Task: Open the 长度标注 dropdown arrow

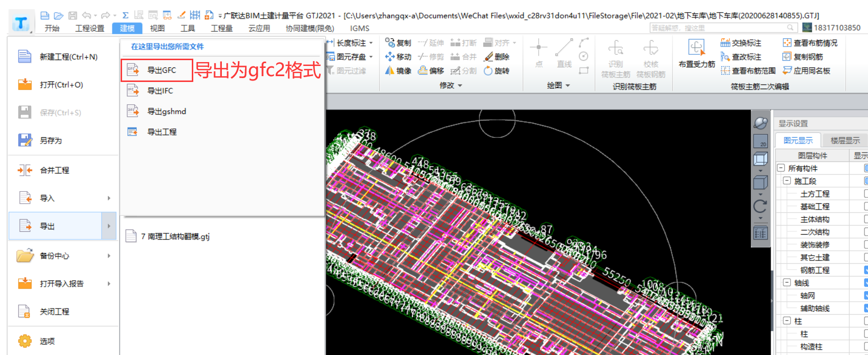Action: coord(371,43)
